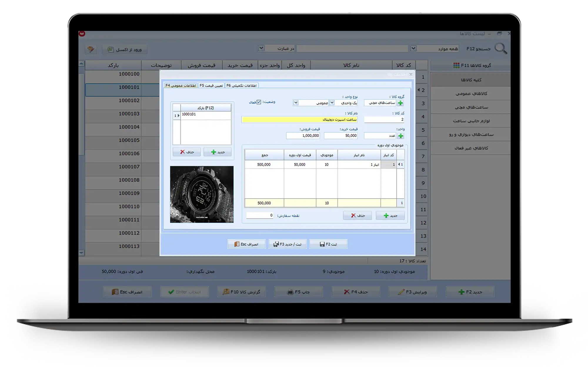Click 'قیمت فروش' column header

click(202, 65)
